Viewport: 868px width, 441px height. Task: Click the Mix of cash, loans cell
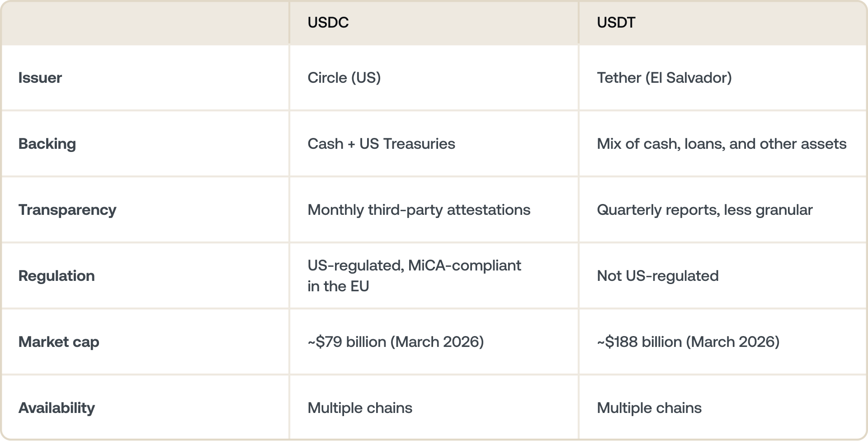coord(722,144)
